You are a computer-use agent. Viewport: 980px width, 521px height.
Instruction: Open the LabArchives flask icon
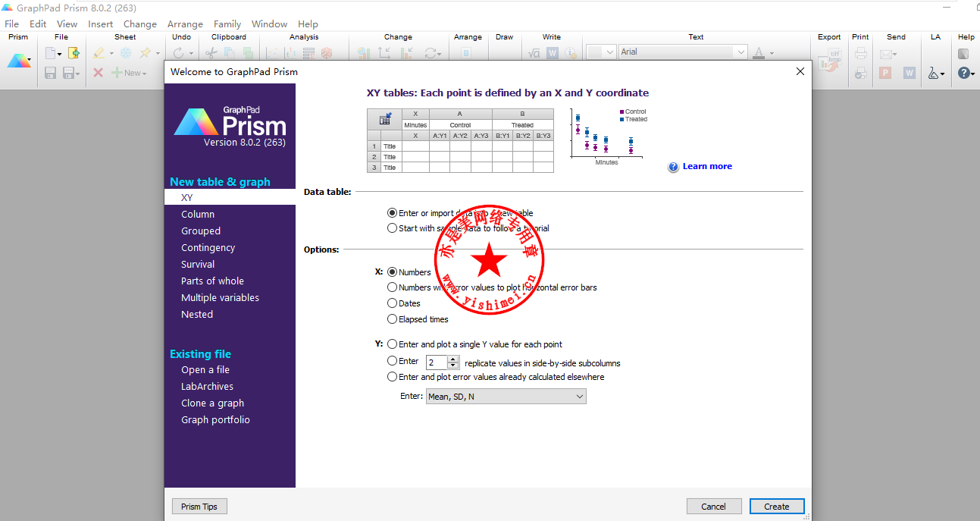click(935, 73)
